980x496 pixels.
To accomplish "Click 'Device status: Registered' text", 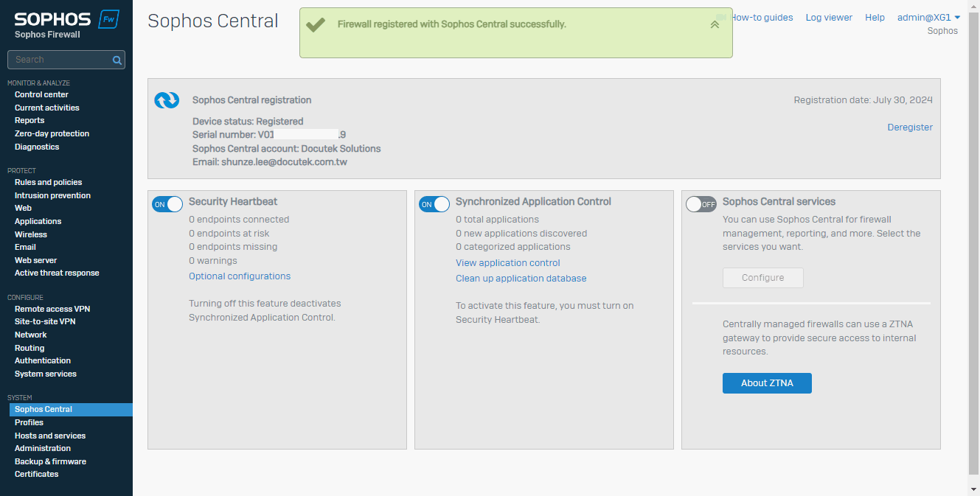I will (248, 122).
